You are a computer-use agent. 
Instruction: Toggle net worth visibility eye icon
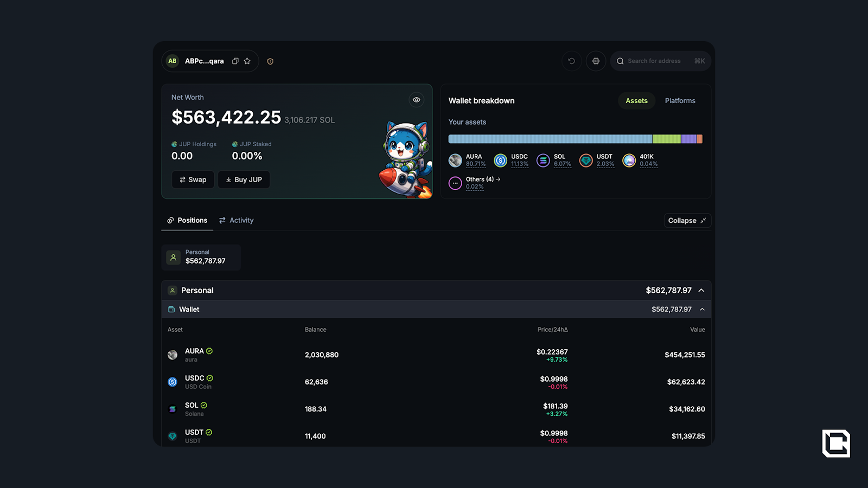point(416,100)
